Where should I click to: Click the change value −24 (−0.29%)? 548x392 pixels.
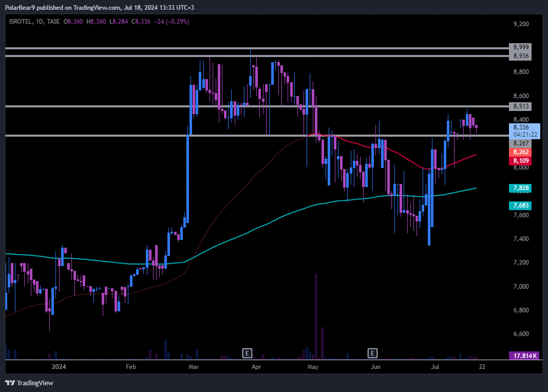[172, 22]
